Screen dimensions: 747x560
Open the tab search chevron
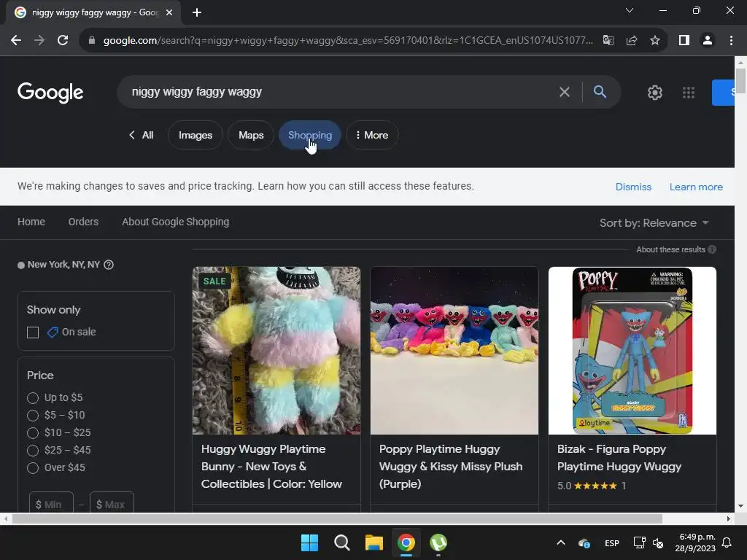[x=630, y=10]
